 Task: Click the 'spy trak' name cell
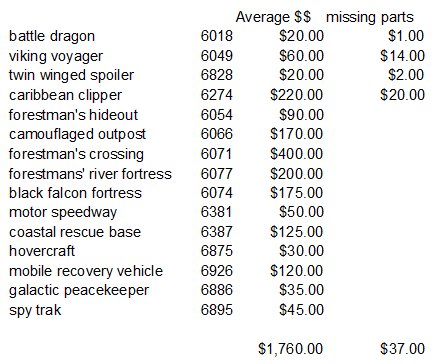(x=35, y=310)
